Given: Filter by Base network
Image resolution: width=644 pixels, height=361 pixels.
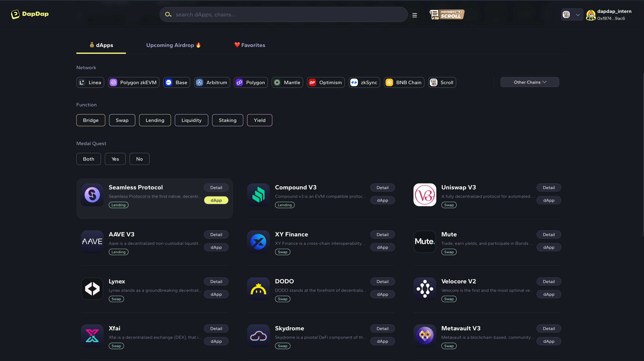Looking at the screenshot, I should (177, 82).
